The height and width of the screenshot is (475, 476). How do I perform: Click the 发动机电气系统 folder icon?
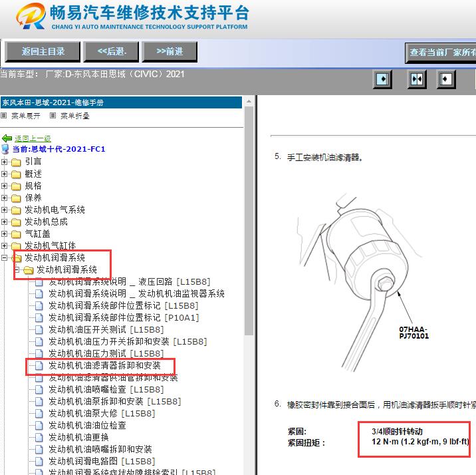[16, 210]
